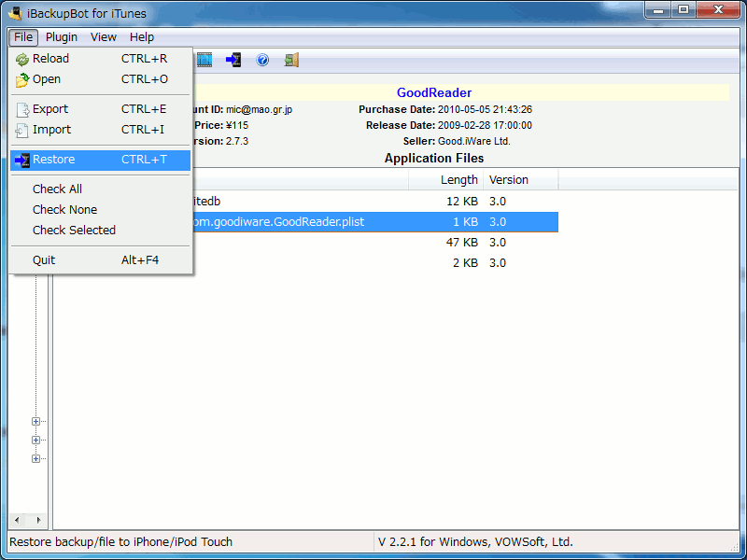Click the film strip media icon in toolbar
747x560 pixels.
(204, 60)
